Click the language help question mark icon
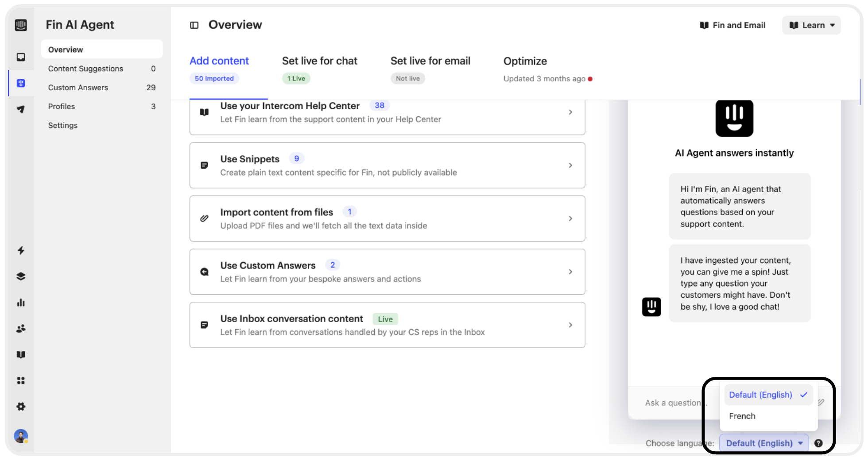Viewport: 868px width, 461px height. click(x=818, y=443)
